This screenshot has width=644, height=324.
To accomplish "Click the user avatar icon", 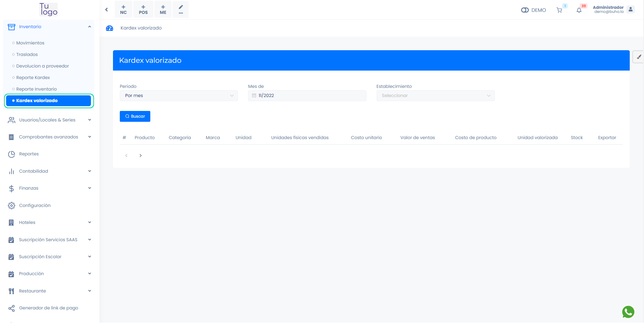I will tap(630, 9).
